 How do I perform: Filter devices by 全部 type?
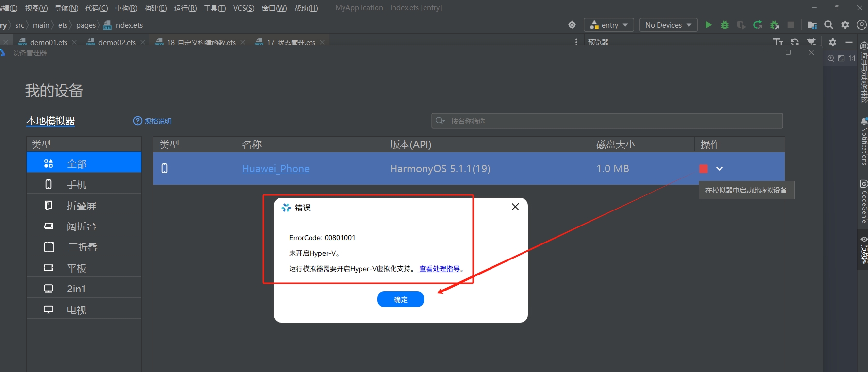tap(84, 163)
